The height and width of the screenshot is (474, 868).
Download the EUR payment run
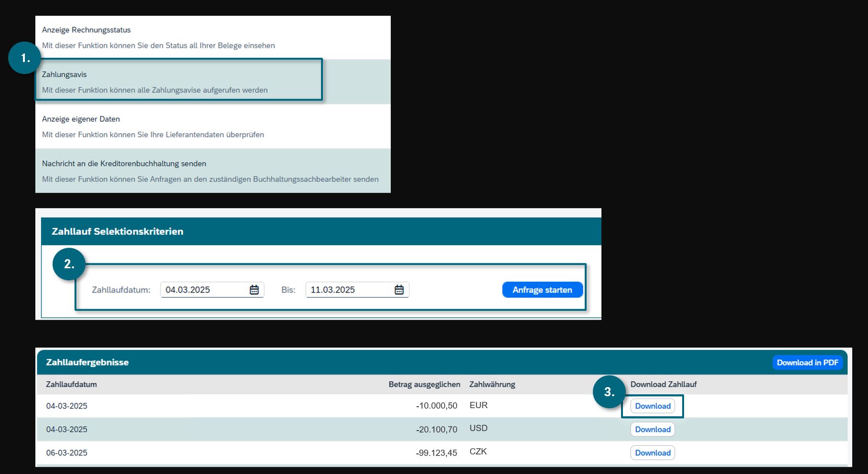click(x=653, y=406)
